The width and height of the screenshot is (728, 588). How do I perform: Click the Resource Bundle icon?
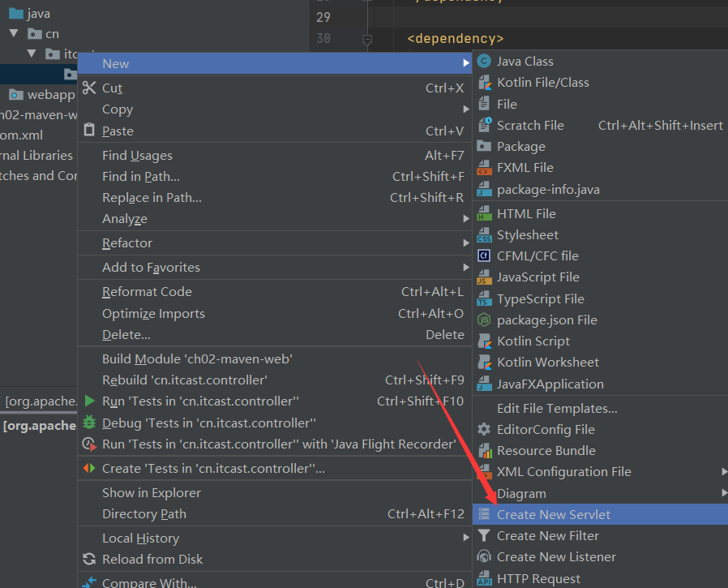pos(484,450)
